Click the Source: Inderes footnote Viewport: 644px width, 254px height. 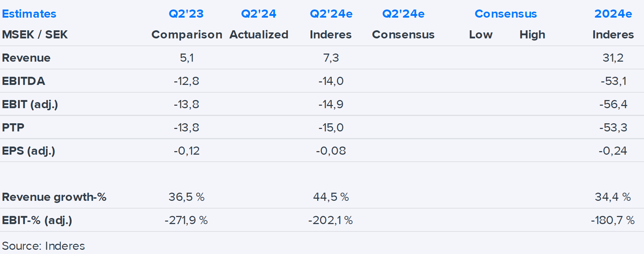point(43,246)
